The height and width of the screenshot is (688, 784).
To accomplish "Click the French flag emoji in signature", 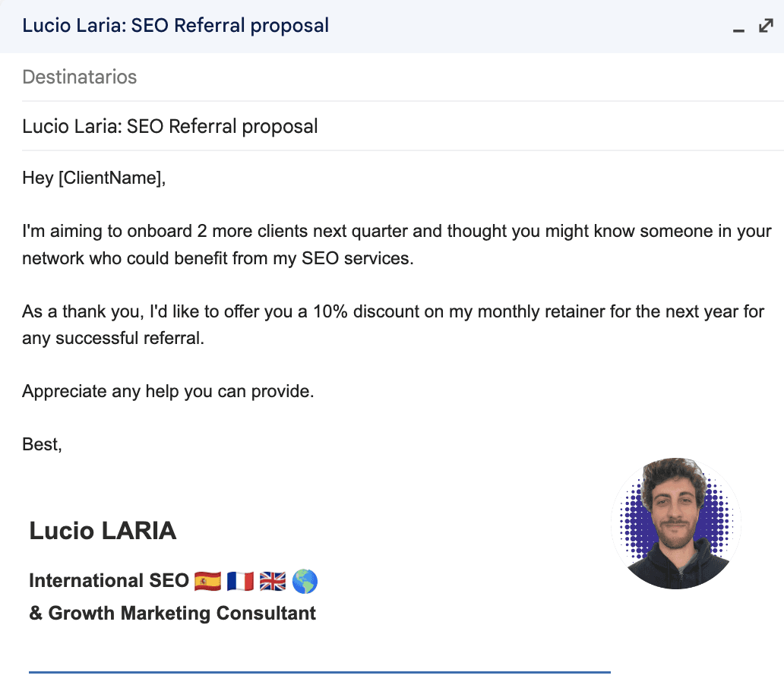I will [x=239, y=582].
